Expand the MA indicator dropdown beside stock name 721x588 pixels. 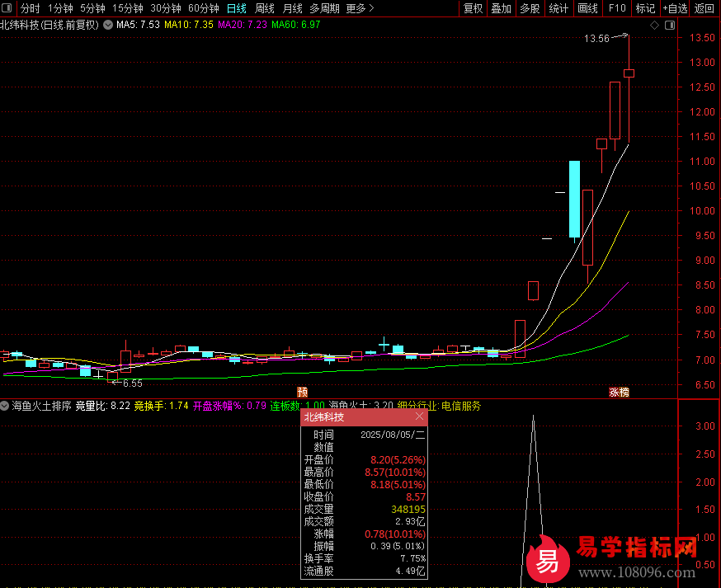(107, 25)
